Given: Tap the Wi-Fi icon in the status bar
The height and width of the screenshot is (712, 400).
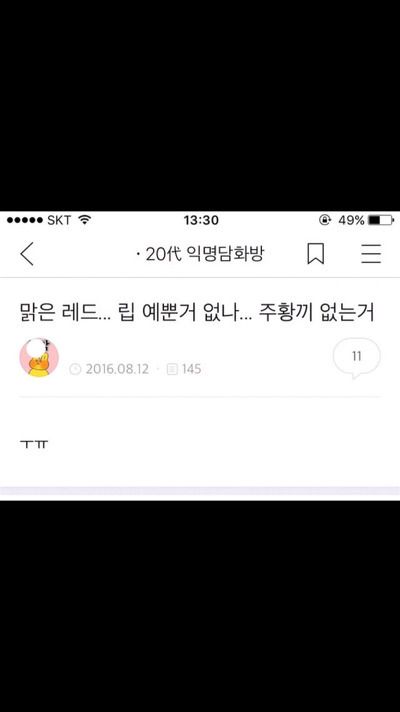Looking at the screenshot, I should pyautogui.click(x=84, y=220).
